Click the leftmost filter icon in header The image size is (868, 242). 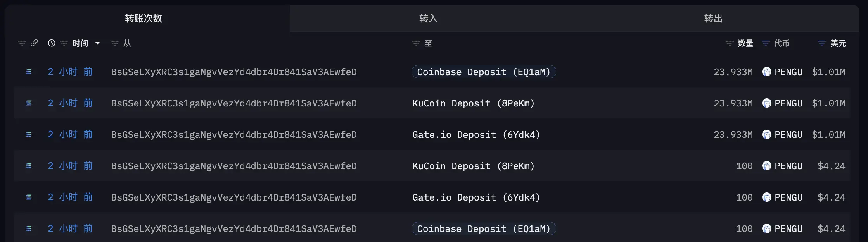point(22,43)
